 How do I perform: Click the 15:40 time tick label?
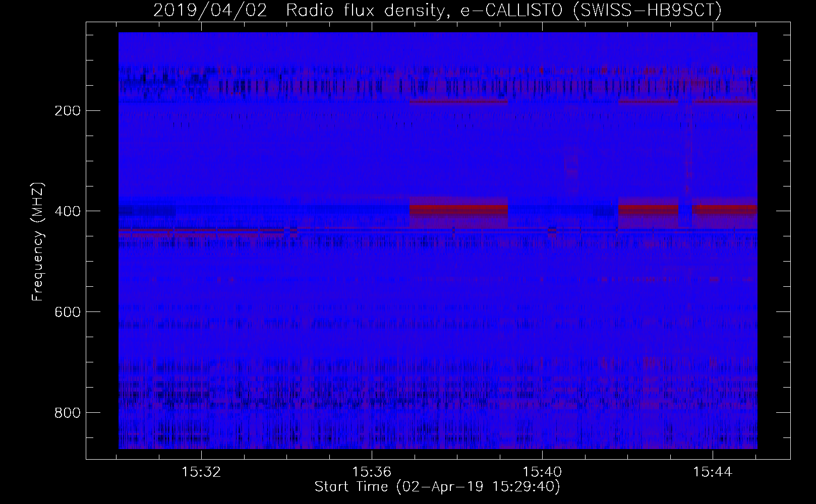point(542,472)
